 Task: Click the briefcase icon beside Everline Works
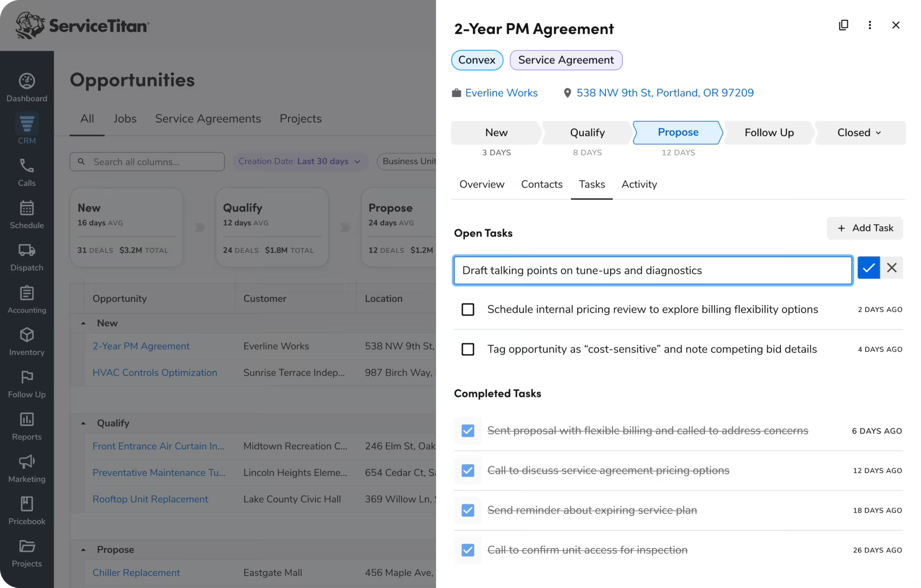(456, 93)
